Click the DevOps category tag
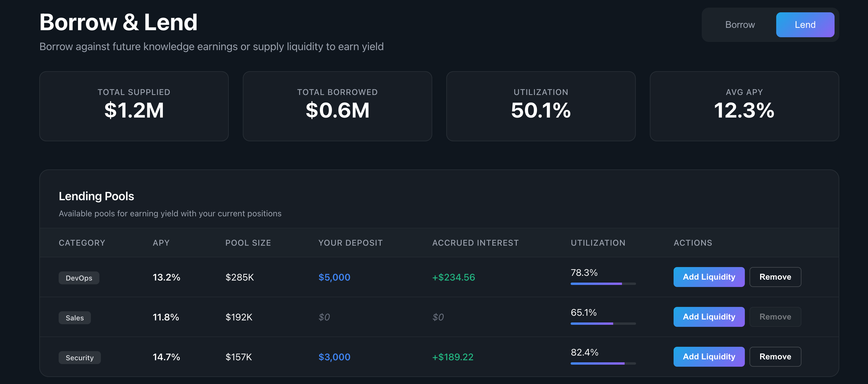This screenshot has height=384, width=868. coord(79,278)
